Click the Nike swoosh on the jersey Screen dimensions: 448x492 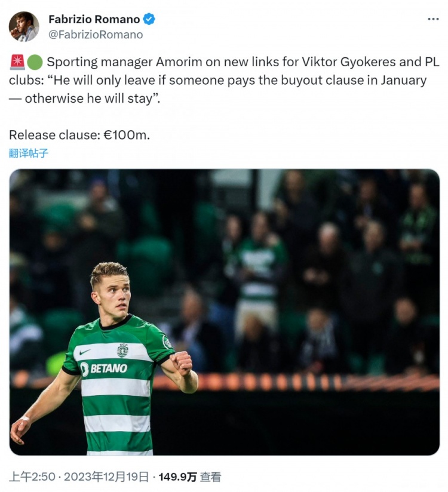(x=85, y=352)
